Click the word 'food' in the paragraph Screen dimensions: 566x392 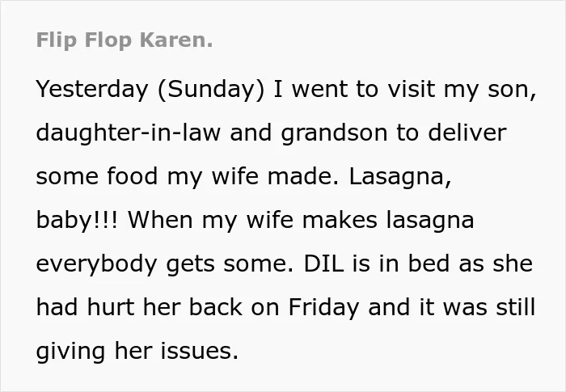(132, 176)
